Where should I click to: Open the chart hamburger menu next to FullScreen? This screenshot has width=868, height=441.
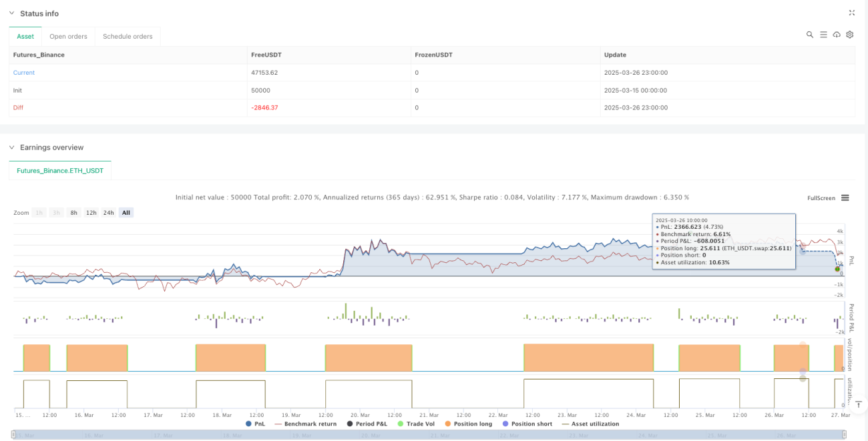coord(845,197)
